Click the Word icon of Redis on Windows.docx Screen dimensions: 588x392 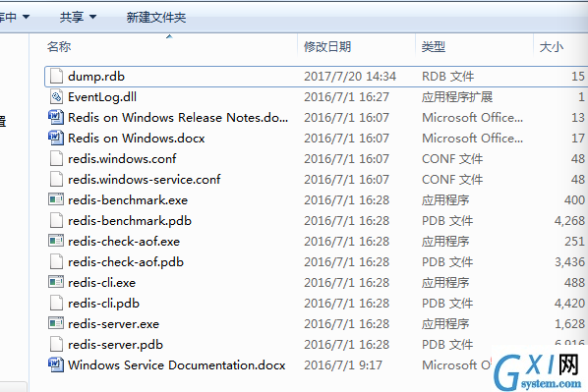[56, 138]
